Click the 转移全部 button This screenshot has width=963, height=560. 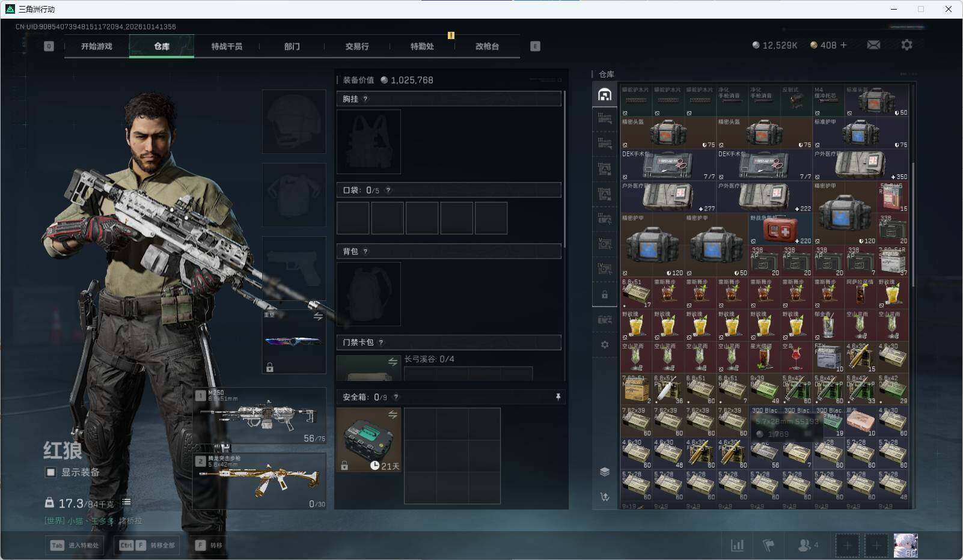[x=147, y=546]
